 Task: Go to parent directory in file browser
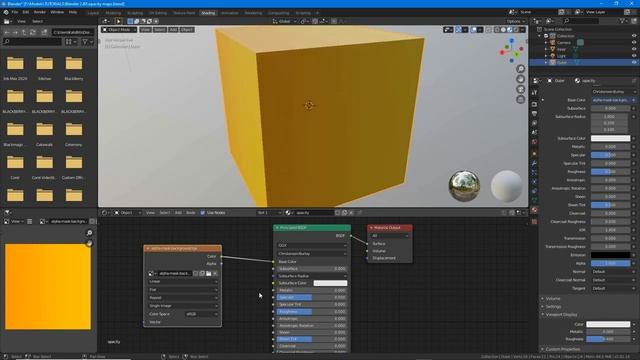point(24,32)
